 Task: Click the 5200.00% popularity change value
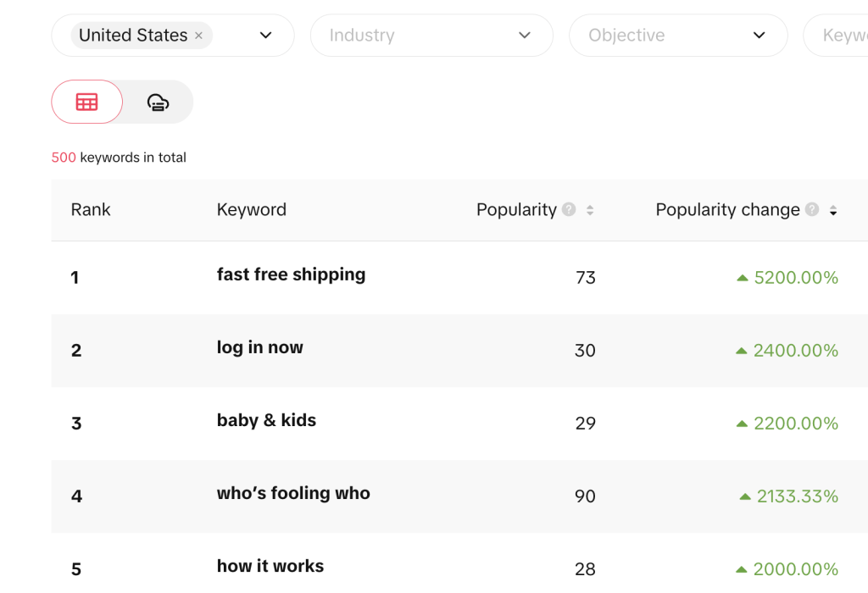point(795,278)
